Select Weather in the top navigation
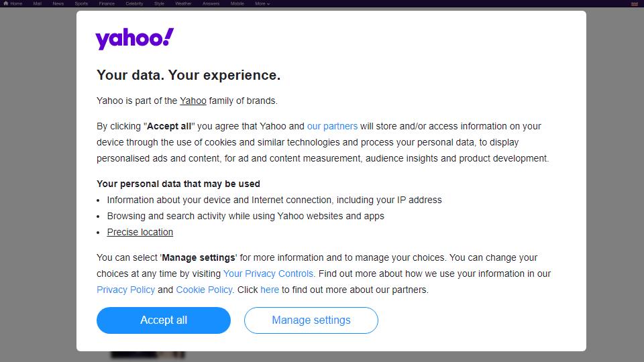 click(x=183, y=4)
